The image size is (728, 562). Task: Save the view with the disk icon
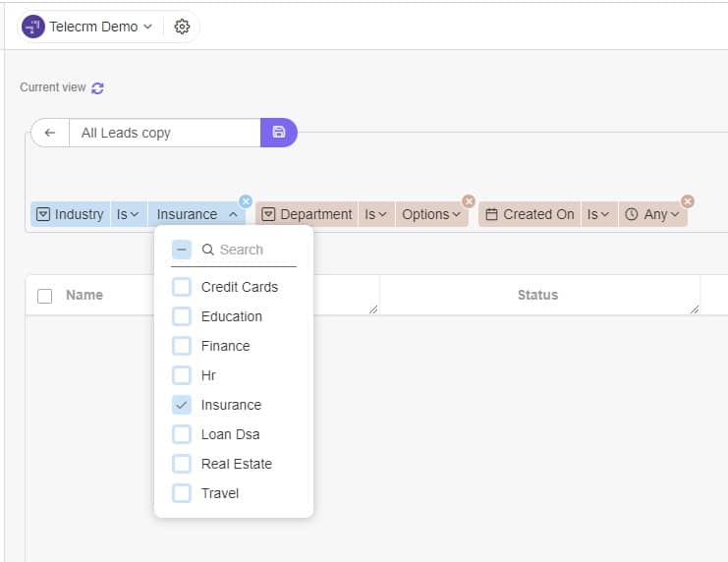tap(279, 133)
